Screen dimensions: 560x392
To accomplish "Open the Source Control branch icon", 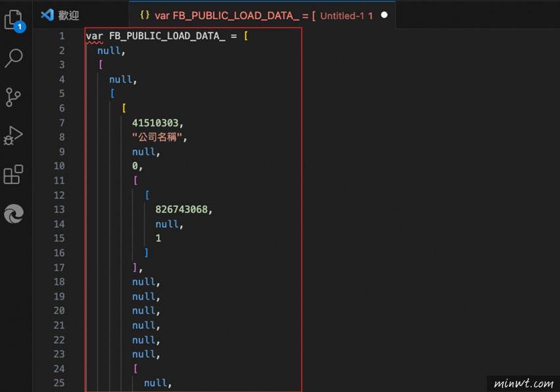I will [x=13, y=97].
